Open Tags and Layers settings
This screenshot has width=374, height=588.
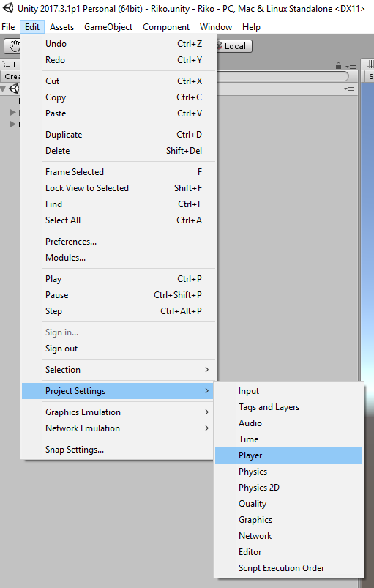(x=288, y=407)
